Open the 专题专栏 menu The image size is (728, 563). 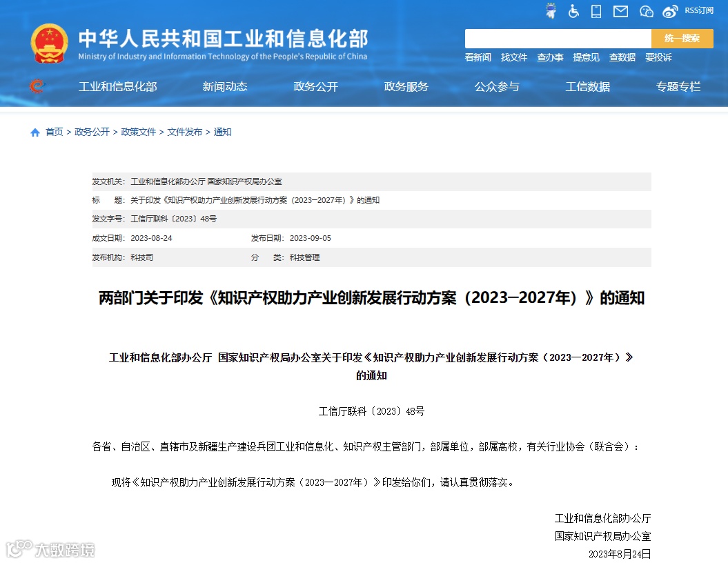click(678, 87)
